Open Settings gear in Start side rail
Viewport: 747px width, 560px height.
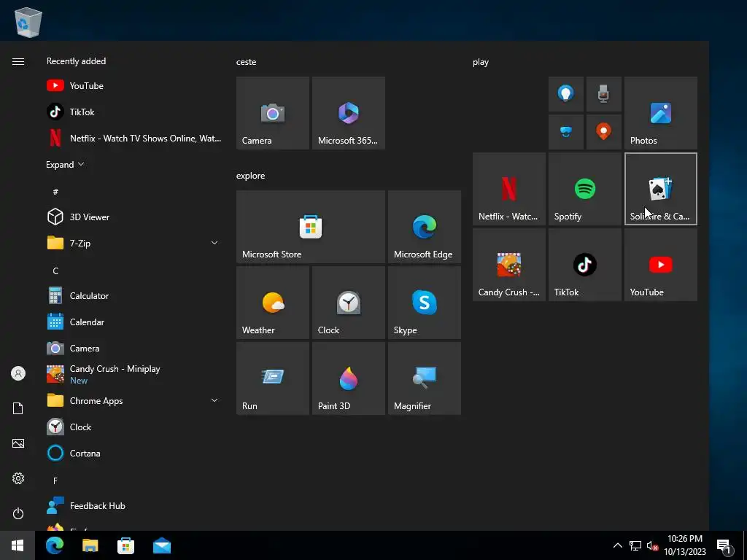coord(18,478)
